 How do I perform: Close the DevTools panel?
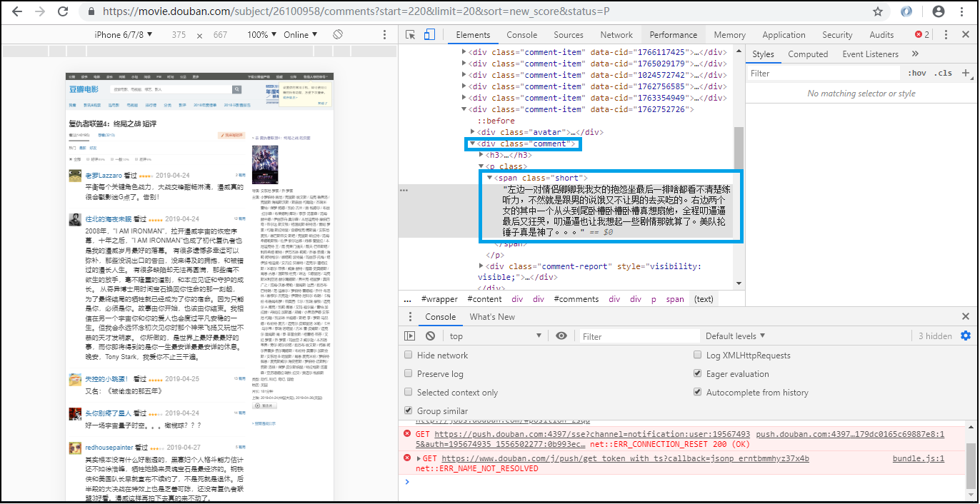966,34
